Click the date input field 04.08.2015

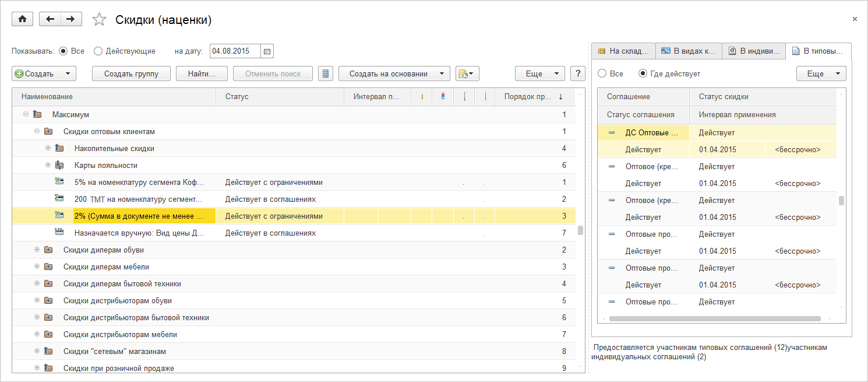[234, 51]
